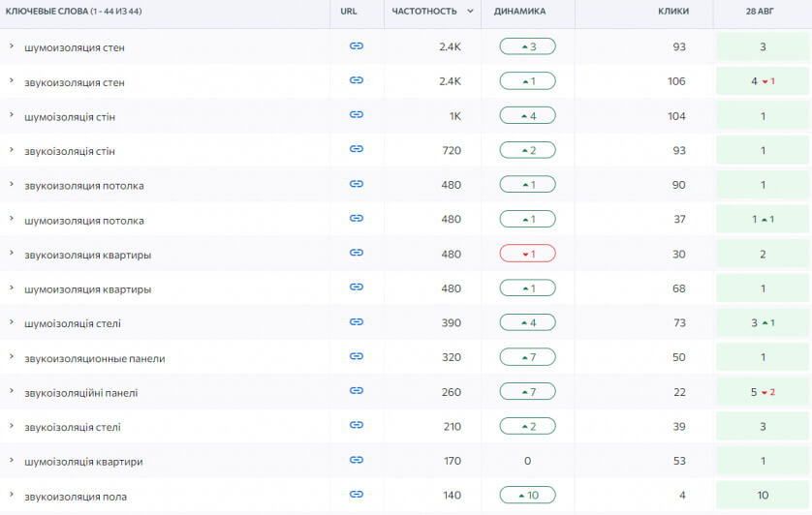Expand row шумоизоляция потолка
Image resolution: width=812 pixels, height=515 pixels.
11,219
